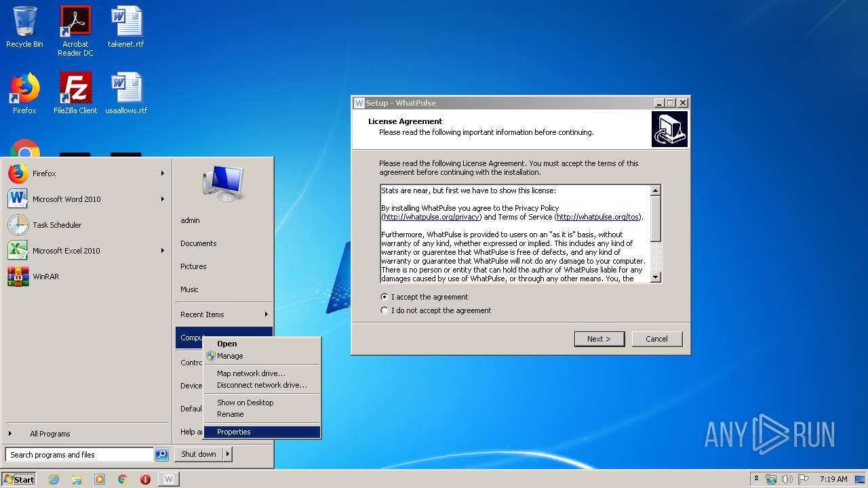The image size is (868, 488).
Task: Expand All Programs in the Start menu
Action: pos(86,434)
